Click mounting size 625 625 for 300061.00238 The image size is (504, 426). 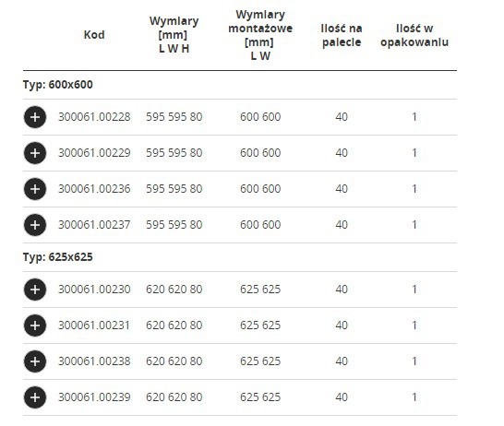pos(260,361)
